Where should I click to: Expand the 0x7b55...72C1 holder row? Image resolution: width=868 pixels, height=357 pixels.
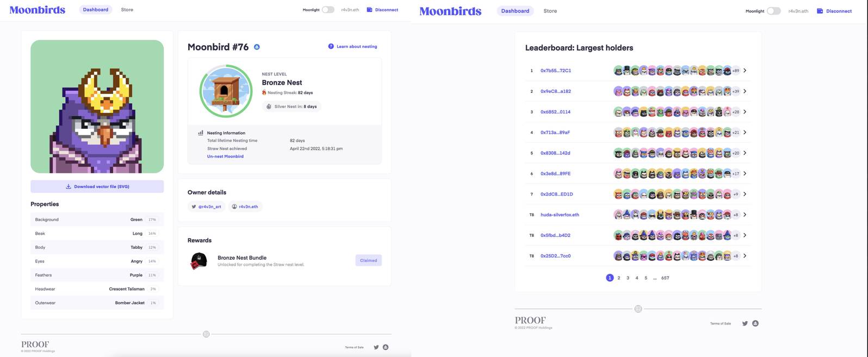pos(745,70)
